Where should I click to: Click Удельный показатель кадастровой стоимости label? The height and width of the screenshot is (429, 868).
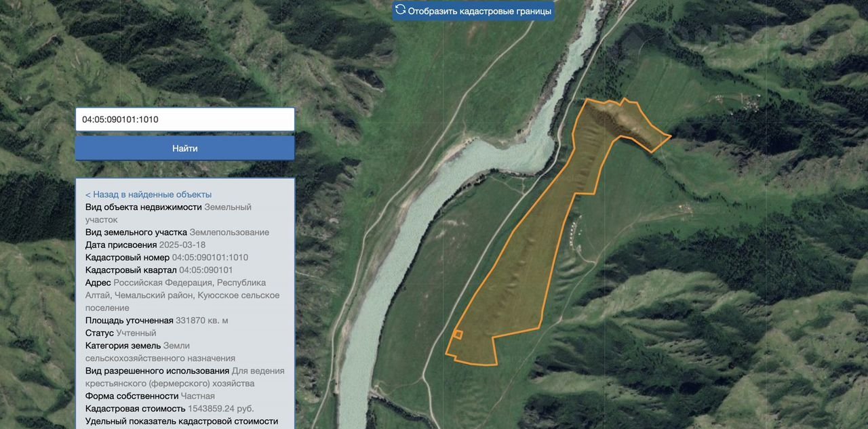click(x=181, y=421)
